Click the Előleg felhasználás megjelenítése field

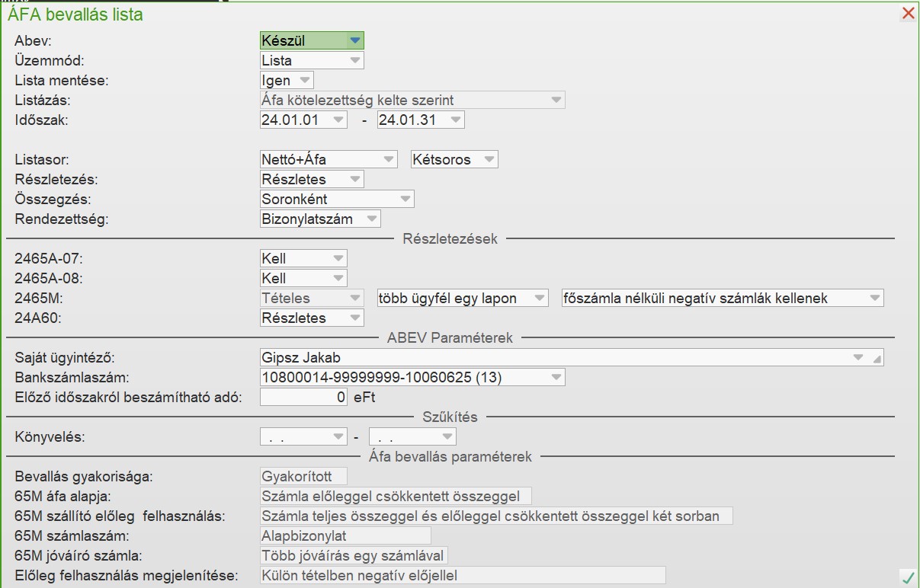point(463,575)
